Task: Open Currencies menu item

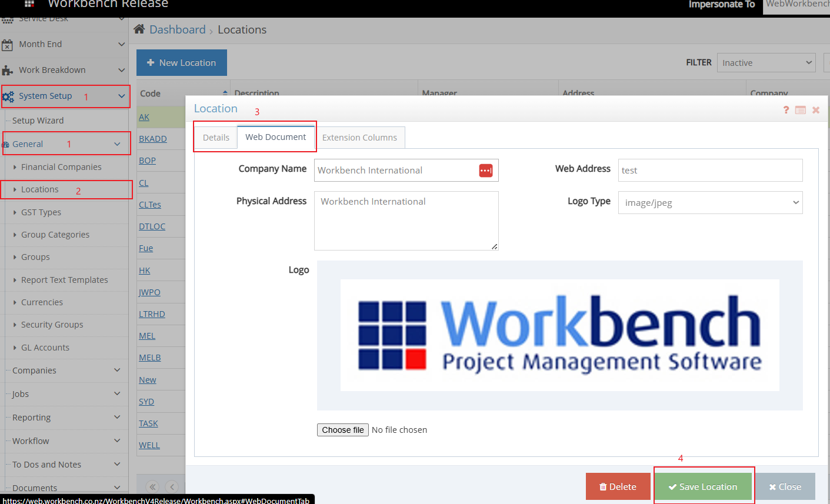Action: click(x=42, y=302)
